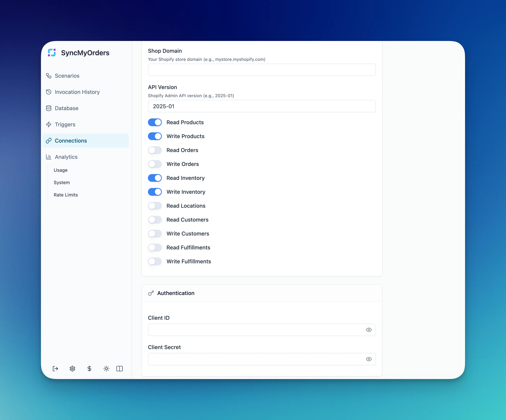This screenshot has width=506, height=420.
Task: Toggle light theme with the sun icon
Action: click(106, 369)
